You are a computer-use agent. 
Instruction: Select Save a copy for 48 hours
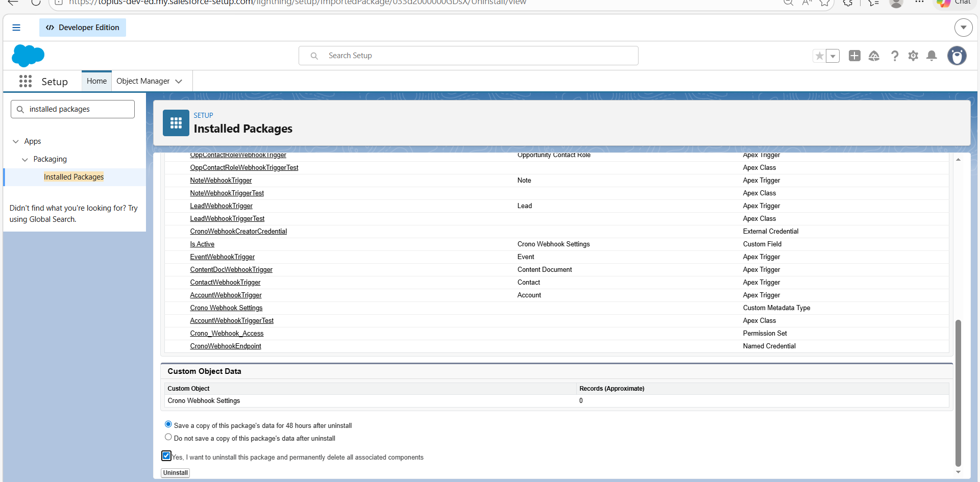(x=168, y=424)
